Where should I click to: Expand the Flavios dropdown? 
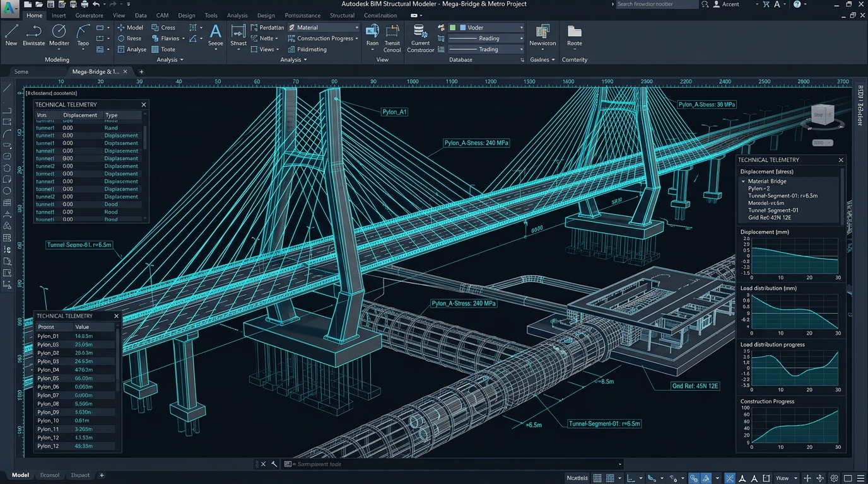pyautogui.click(x=169, y=38)
